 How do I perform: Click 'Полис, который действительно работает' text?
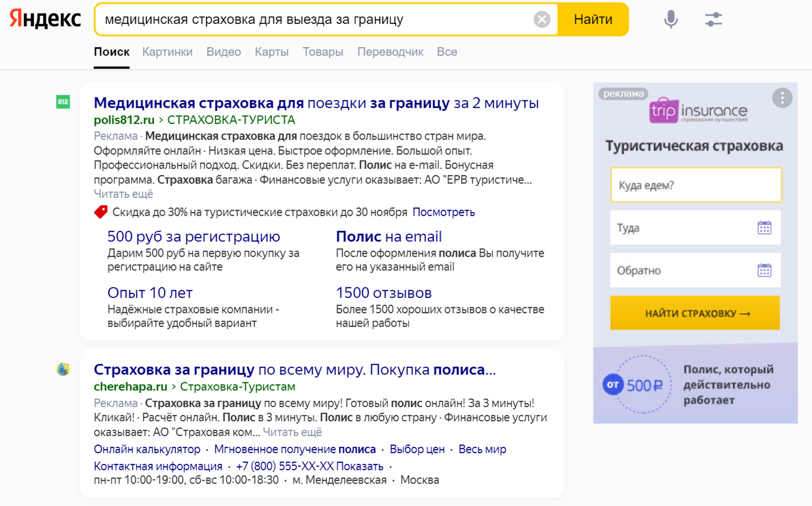[728, 385]
